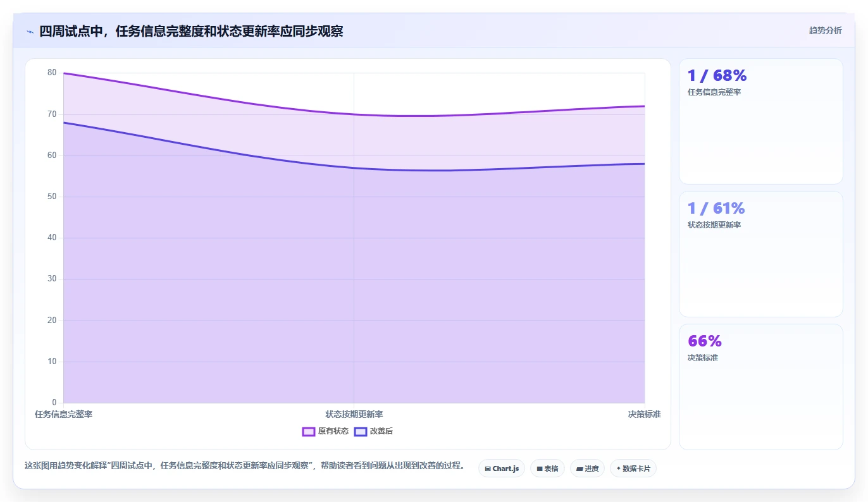Image resolution: width=868 pixels, height=502 pixels.
Task: Click the y-axis value 50
Action: (52, 197)
